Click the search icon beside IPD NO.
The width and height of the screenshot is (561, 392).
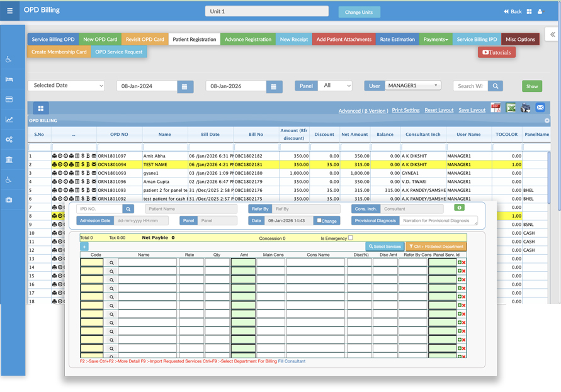[128, 209]
